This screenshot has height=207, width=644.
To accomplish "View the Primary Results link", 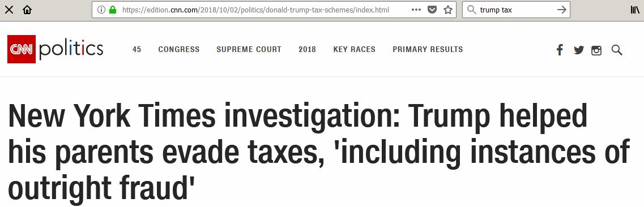I will (428, 50).
